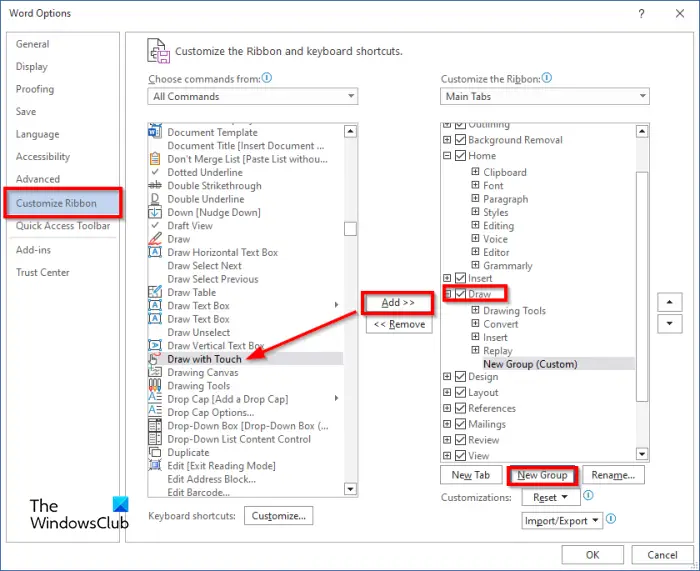Expand the Design tab node
This screenshot has width=700, height=571.
point(447,376)
